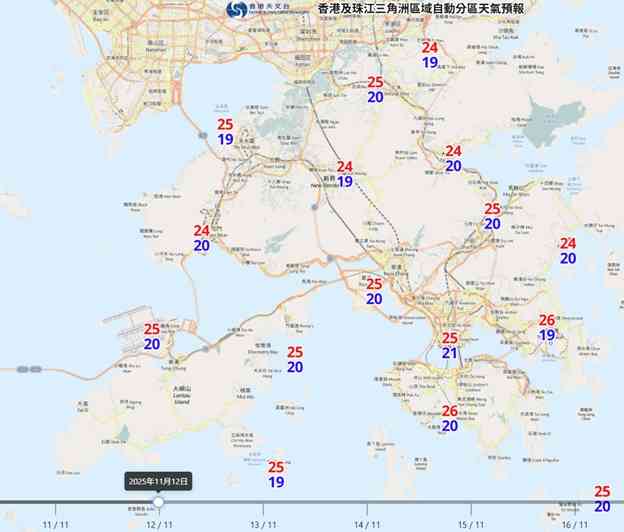Open the 24/19 forecast below the page title
The height and width of the screenshot is (532, 624).
tap(430, 55)
